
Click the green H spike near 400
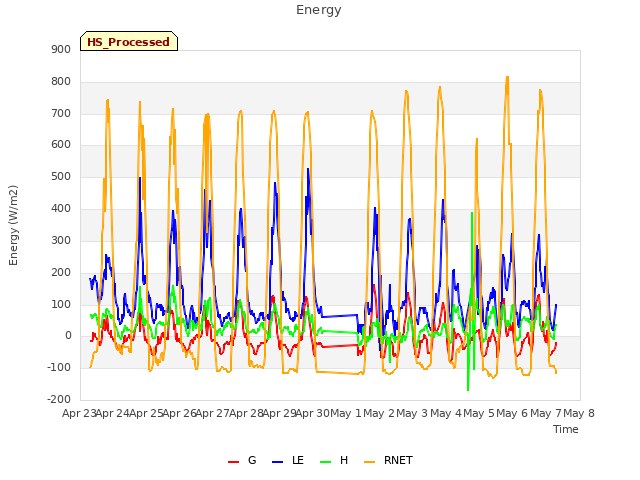tap(472, 213)
